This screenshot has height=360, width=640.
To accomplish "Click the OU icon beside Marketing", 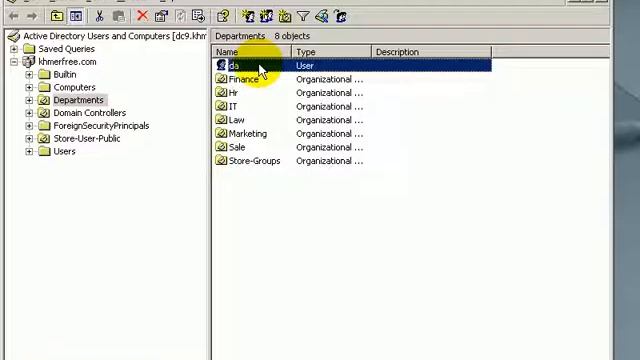I will tap(221, 133).
